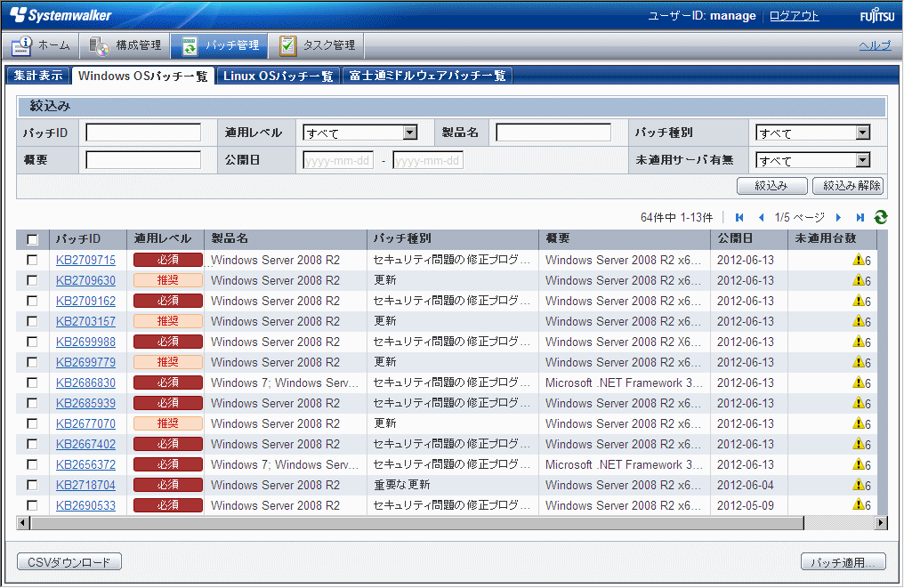The width and height of the screenshot is (904, 588).
Task: Click the Systemwalker logo
Action: click(61, 15)
